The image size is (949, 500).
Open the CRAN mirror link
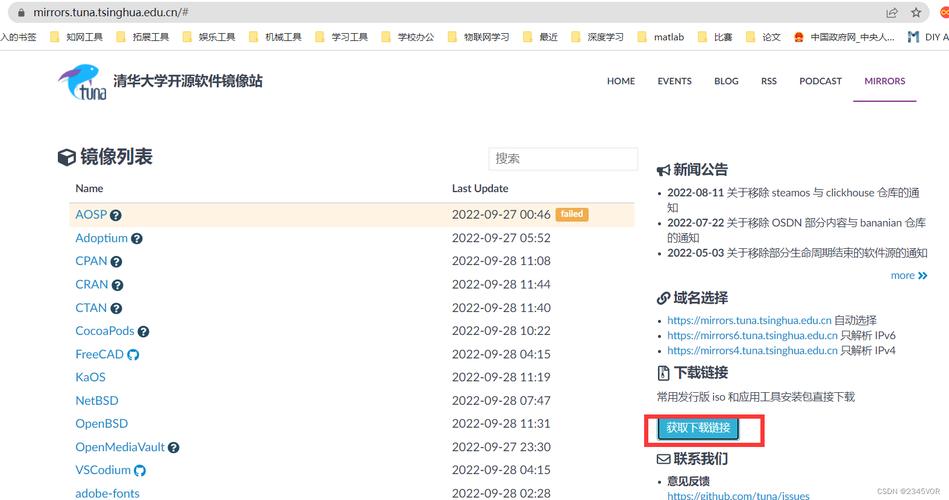(91, 285)
